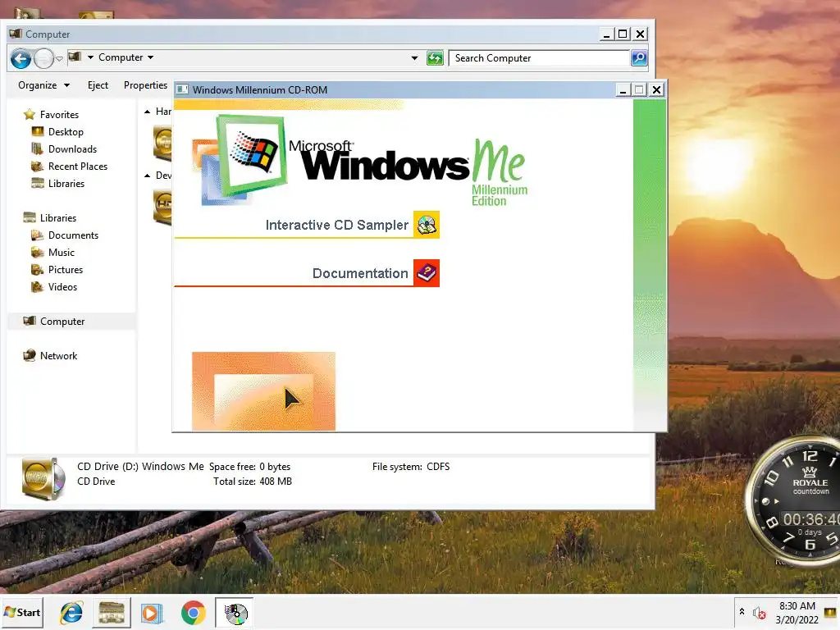The image size is (840, 630).
Task: Click the Pictures folder icon in sidebar
Action: 38,269
